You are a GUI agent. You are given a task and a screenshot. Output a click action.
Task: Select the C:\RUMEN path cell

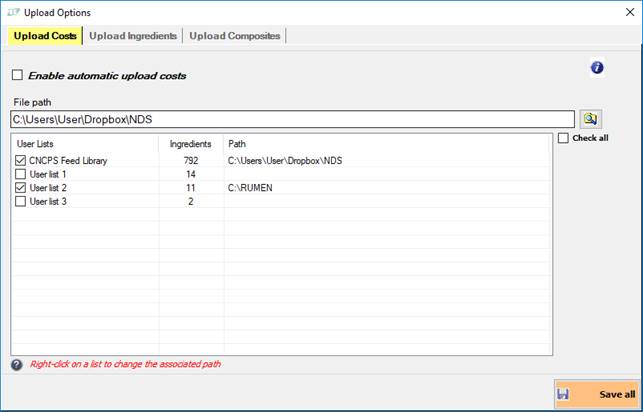tap(250, 187)
